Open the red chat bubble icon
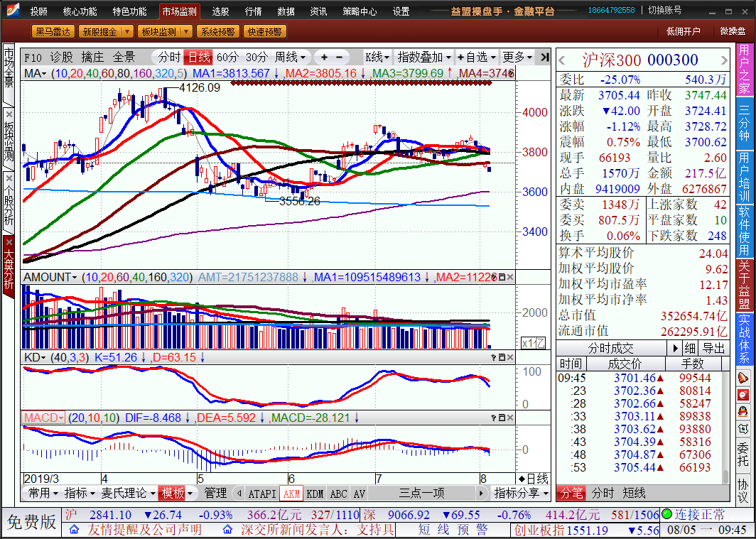Viewport: 756px width, 539px height. pos(743,395)
